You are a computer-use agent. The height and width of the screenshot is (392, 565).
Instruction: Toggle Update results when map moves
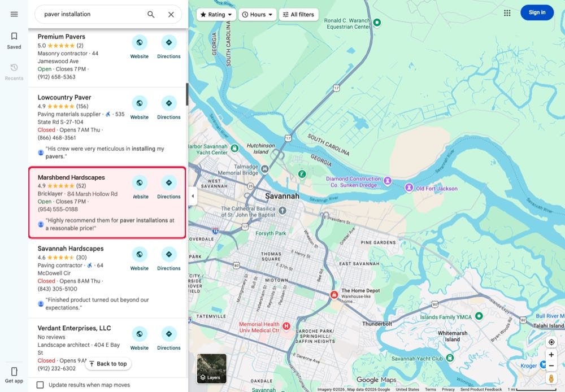click(40, 385)
